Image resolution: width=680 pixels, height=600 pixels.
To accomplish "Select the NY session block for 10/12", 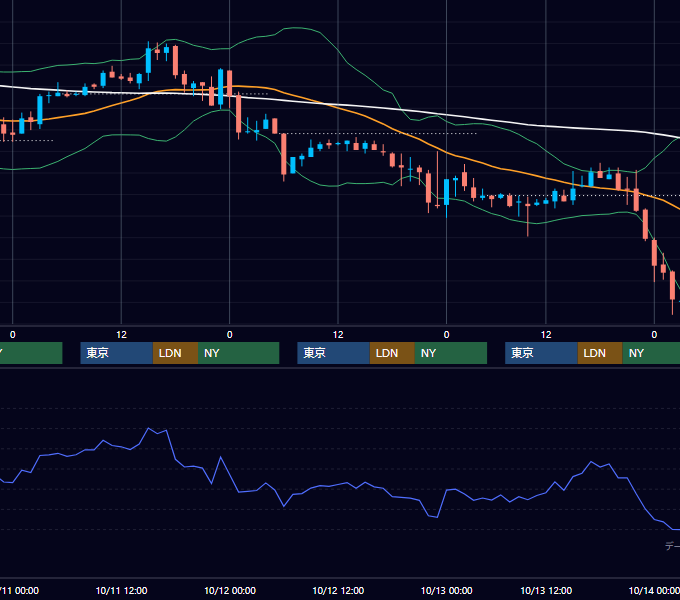I will point(451,353).
